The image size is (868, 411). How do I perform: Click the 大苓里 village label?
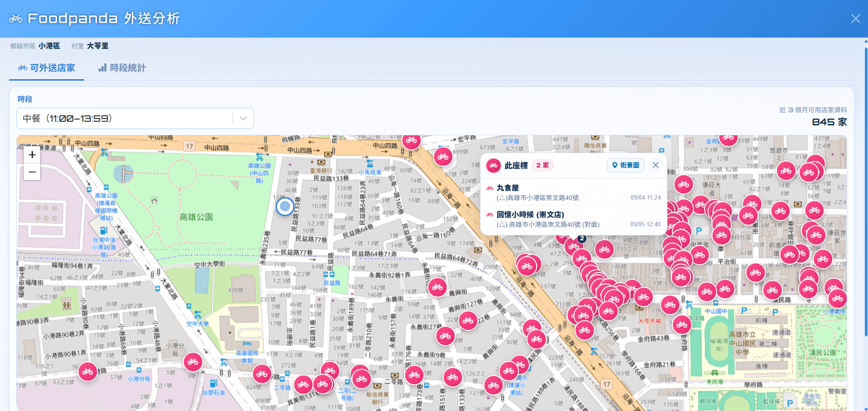(x=97, y=46)
